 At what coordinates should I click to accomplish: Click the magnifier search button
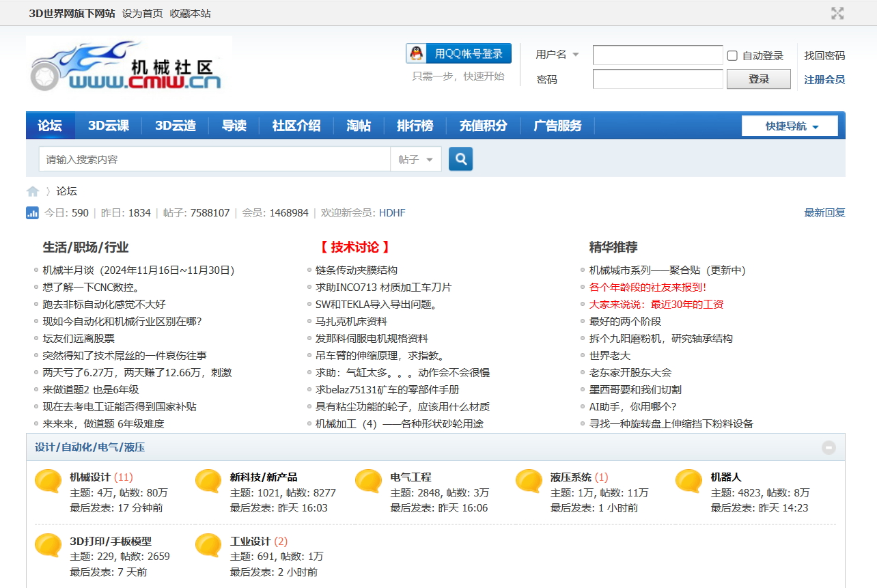(x=460, y=159)
